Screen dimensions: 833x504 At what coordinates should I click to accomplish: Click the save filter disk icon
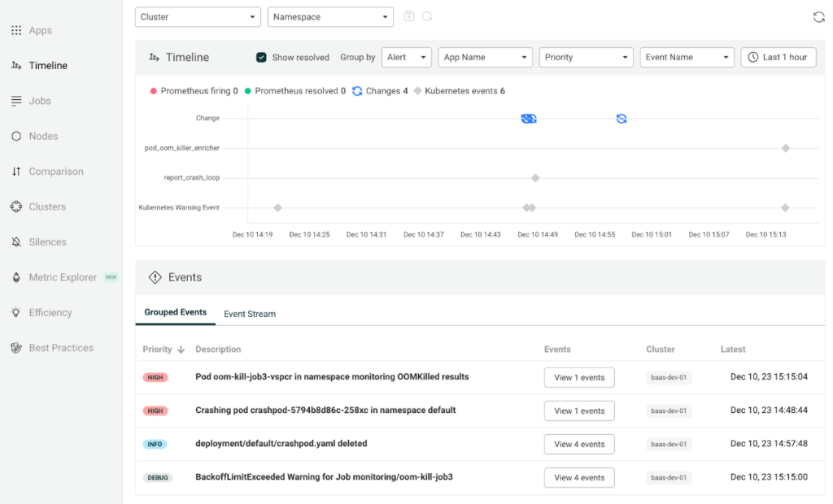(x=409, y=17)
